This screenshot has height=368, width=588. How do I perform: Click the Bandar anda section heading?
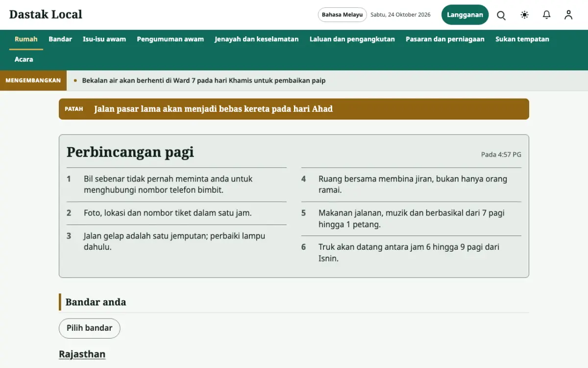(96, 302)
